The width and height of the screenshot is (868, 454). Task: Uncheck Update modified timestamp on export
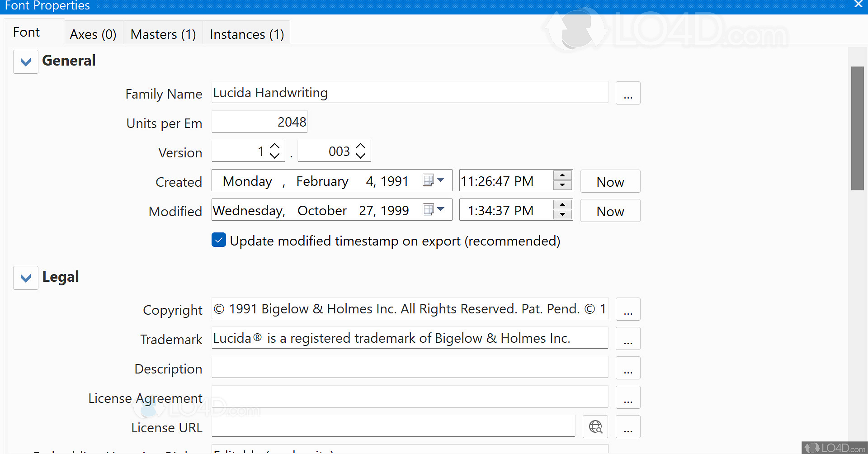[219, 240]
